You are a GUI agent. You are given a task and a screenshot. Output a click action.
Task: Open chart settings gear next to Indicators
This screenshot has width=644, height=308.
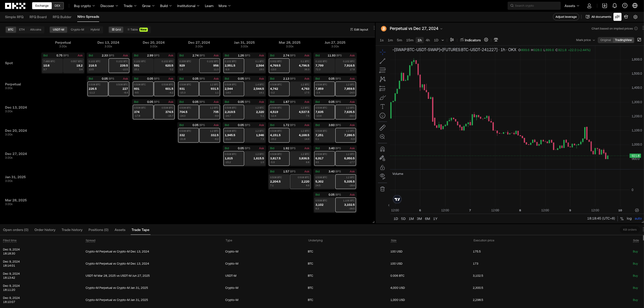486,40
